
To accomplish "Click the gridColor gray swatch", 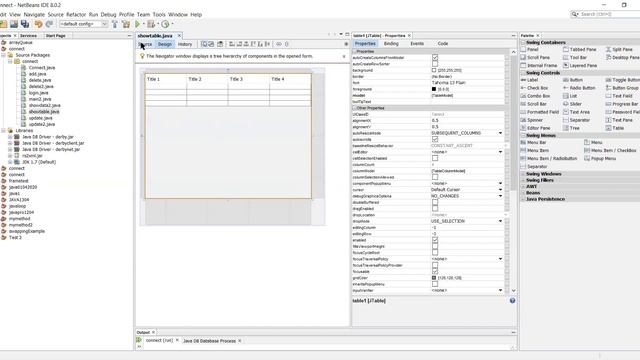I will 434,278.
